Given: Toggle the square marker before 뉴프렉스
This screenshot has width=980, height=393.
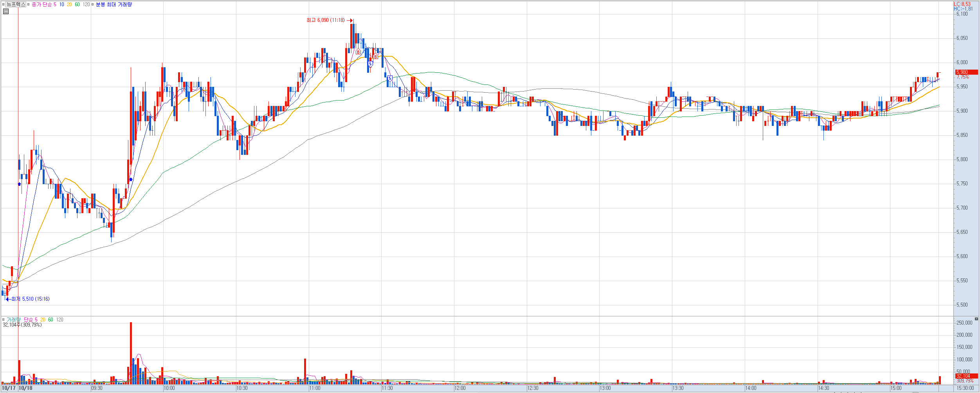Looking at the screenshot, I should tap(4, 4).
